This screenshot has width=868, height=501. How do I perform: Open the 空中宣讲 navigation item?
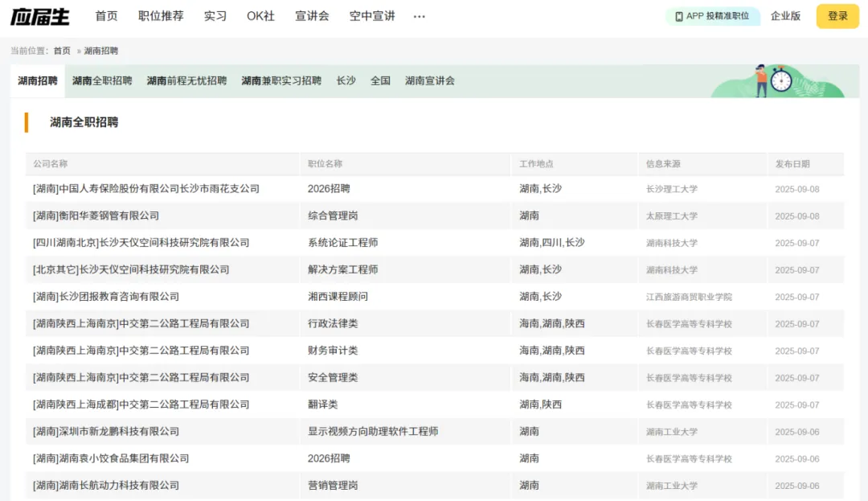[x=372, y=16]
